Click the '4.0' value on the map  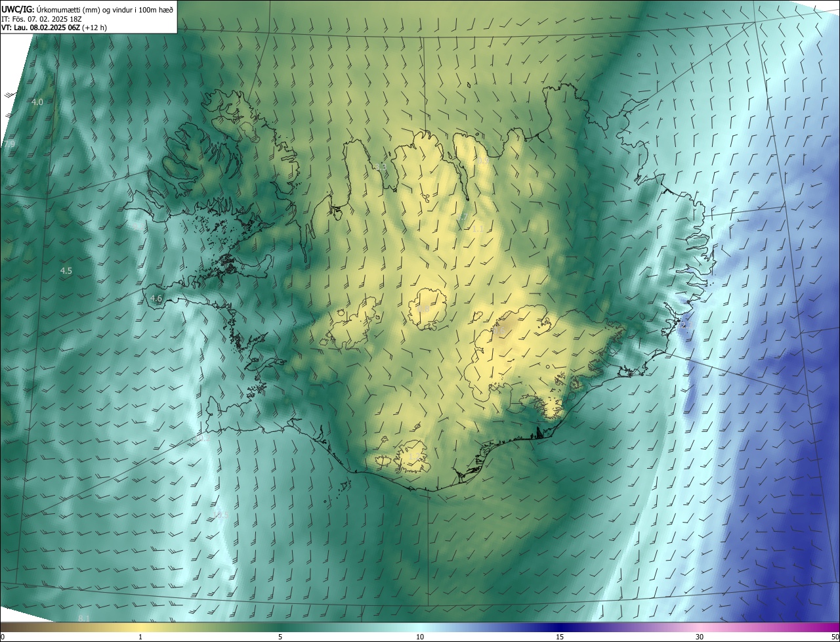tap(37, 102)
